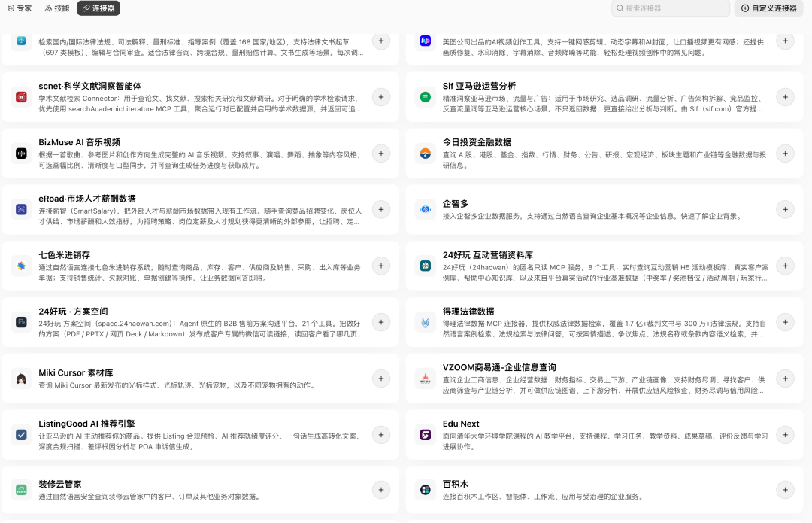The image size is (812, 523).
Task: Open the VZOOM商易通-企业信息查询 title
Action: (499, 367)
